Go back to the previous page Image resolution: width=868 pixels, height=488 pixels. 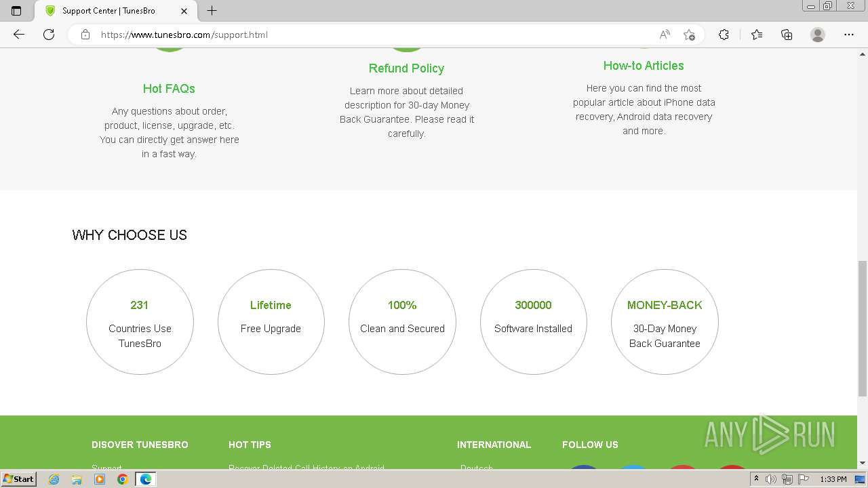click(x=18, y=35)
